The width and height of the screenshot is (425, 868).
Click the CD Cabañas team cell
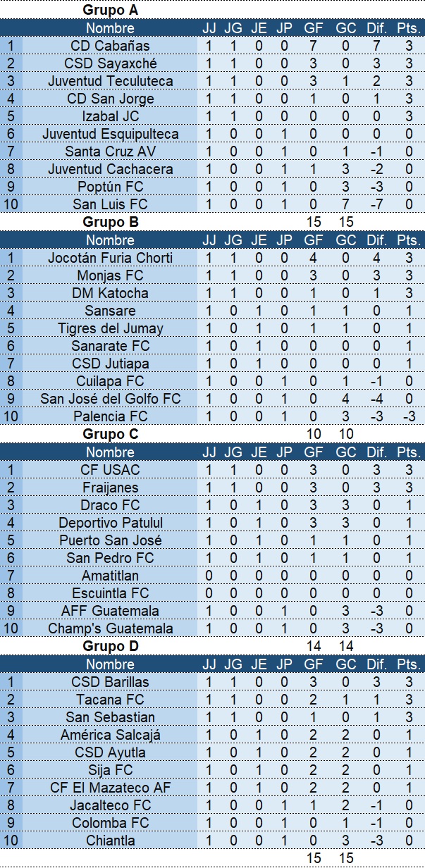click(110, 46)
